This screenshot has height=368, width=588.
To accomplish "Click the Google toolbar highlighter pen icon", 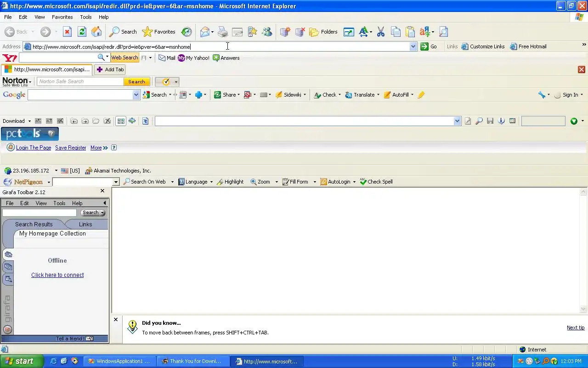I will (421, 95).
